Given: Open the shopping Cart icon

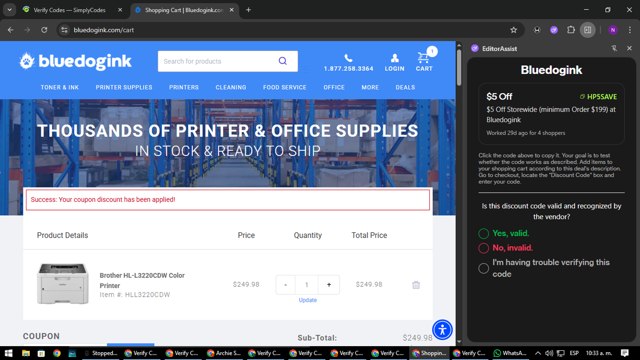Looking at the screenshot, I should (x=423, y=58).
